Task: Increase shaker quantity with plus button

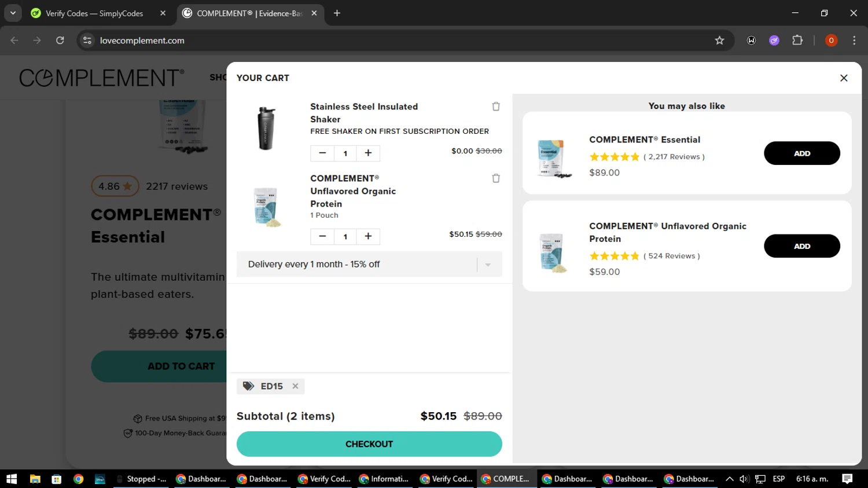Action: (x=368, y=153)
